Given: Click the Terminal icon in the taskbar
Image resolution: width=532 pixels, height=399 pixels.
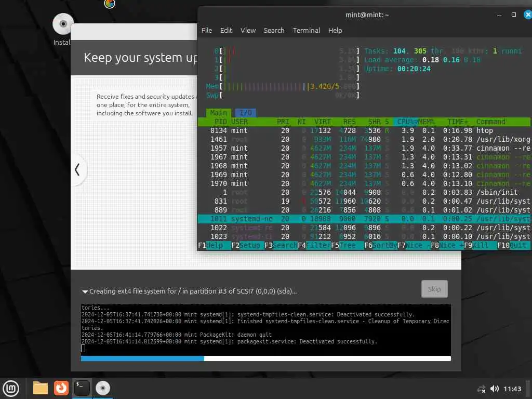Looking at the screenshot, I should pyautogui.click(x=82, y=388).
